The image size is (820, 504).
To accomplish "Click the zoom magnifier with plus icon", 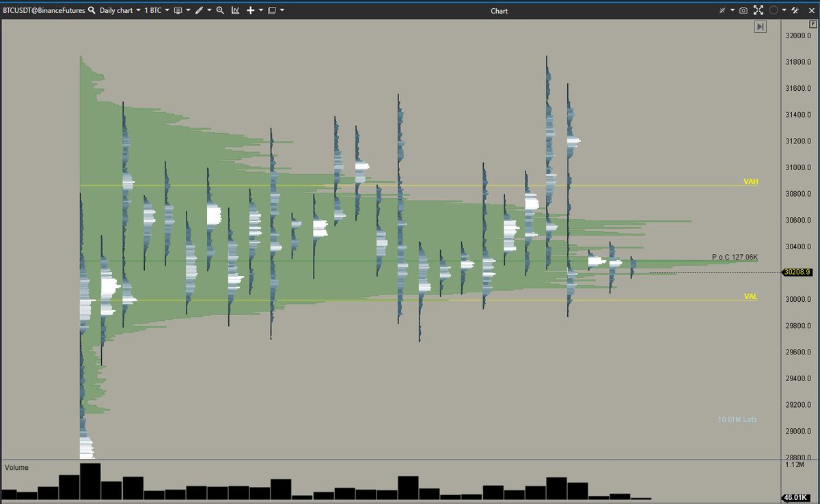I will (220, 10).
